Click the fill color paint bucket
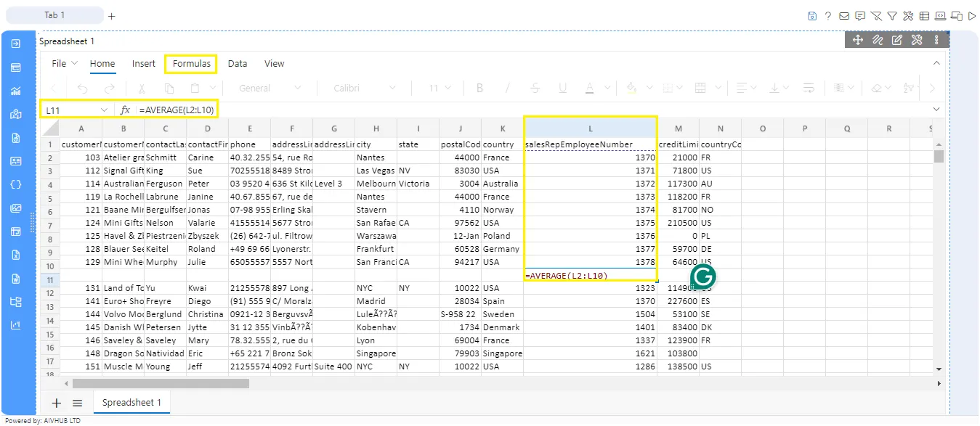This screenshot has width=980, height=426. [x=631, y=88]
